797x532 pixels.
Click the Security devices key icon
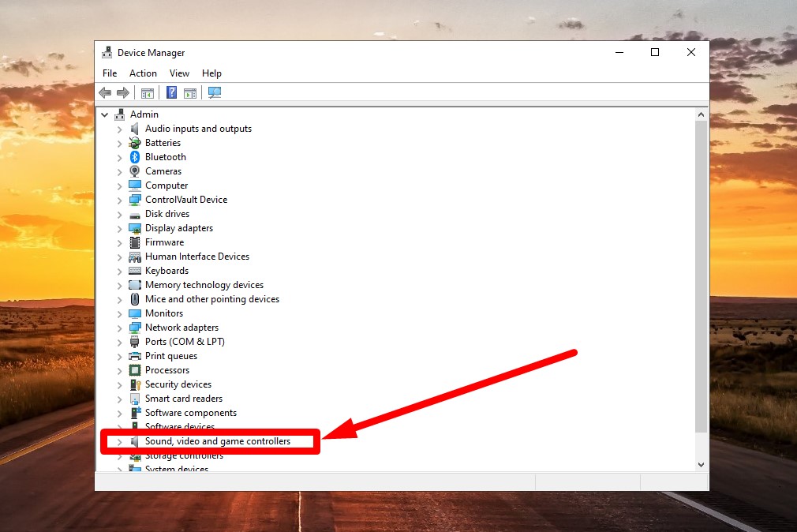135,384
